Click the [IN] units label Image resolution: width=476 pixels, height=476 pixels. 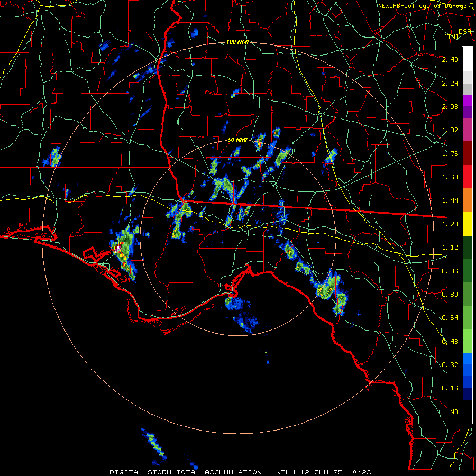(x=452, y=36)
